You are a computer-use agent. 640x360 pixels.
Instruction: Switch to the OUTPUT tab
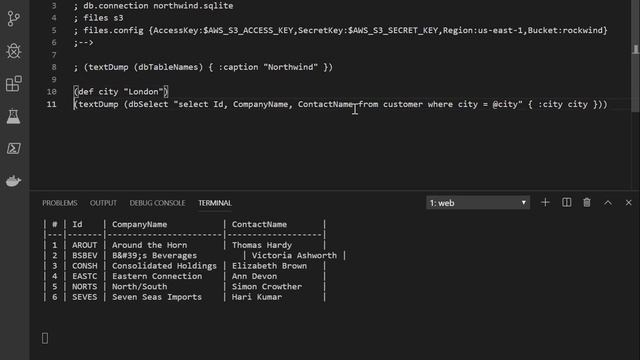point(103,203)
